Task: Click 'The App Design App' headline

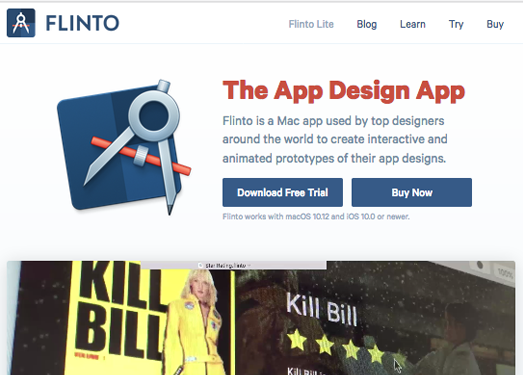Action: coord(344,91)
